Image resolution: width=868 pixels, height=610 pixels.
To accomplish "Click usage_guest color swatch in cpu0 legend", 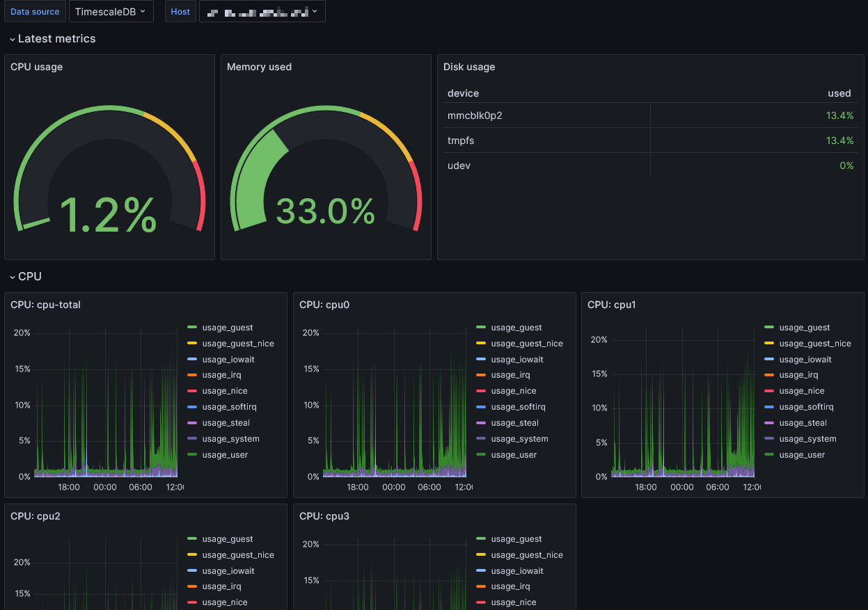I will [481, 328].
